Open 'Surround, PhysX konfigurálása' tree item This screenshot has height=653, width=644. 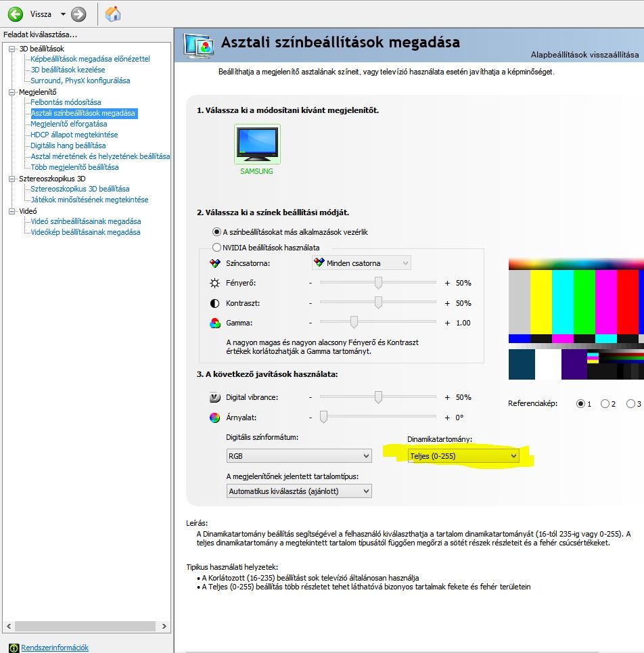point(80,81)
